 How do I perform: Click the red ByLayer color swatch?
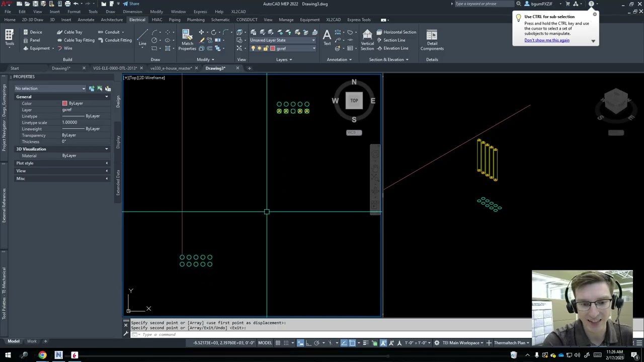pos(64,104)
